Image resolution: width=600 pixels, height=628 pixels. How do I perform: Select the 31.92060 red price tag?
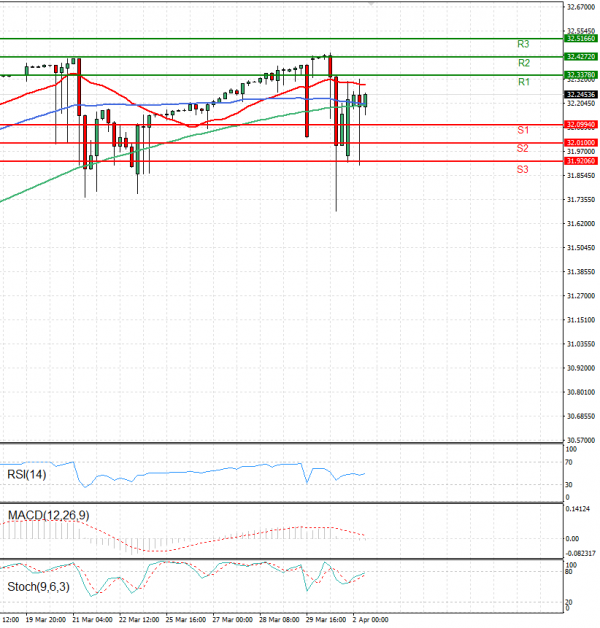[581, 161]
